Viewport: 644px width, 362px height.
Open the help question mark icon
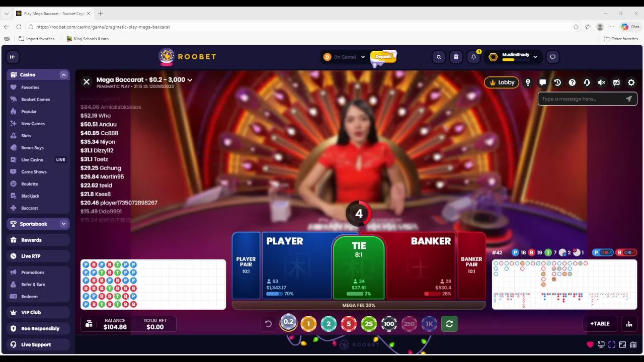(572, 82)
